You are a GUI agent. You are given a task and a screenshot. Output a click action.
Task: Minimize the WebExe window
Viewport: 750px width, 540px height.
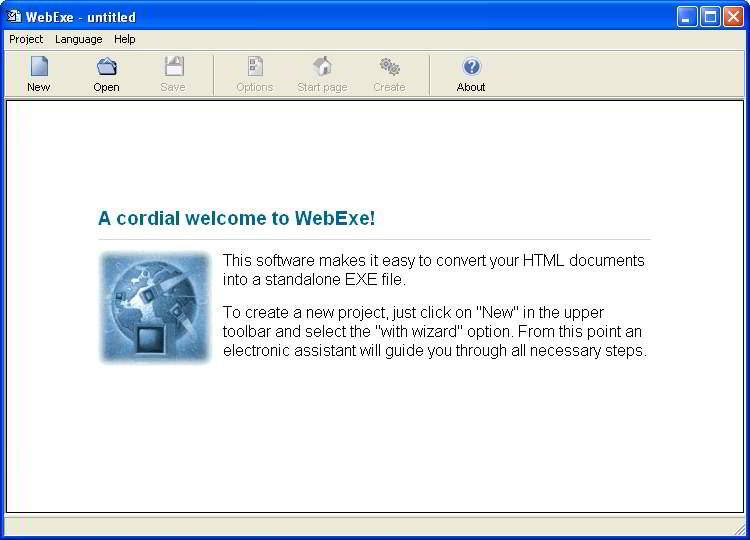click(687, 16)
